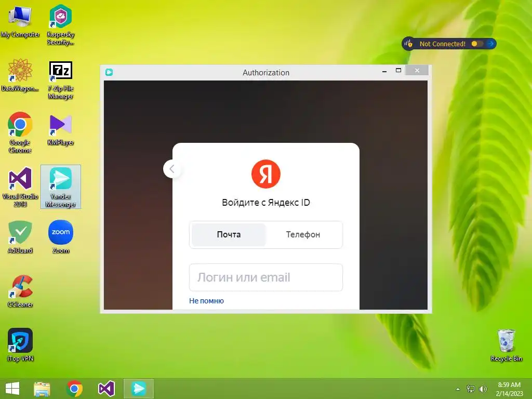Close the Authorization window
532x399 pixels.
(417, 71)
